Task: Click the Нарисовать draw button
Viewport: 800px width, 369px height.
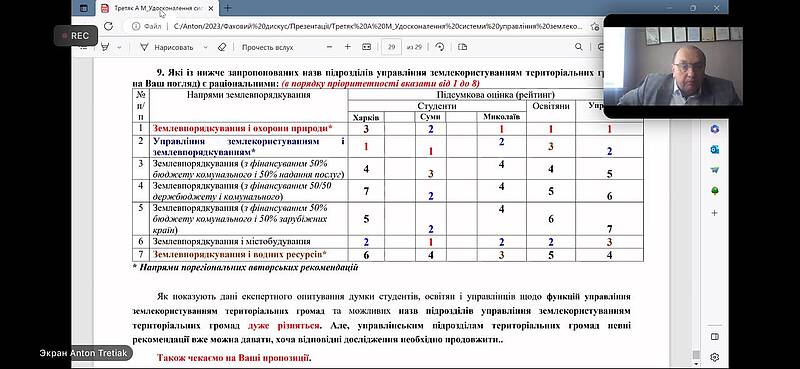Action: tap(167, 47)
